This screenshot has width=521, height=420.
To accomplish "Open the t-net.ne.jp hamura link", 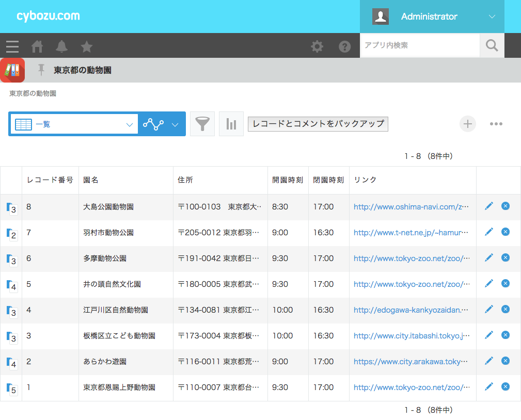I will tap(411, 233).
